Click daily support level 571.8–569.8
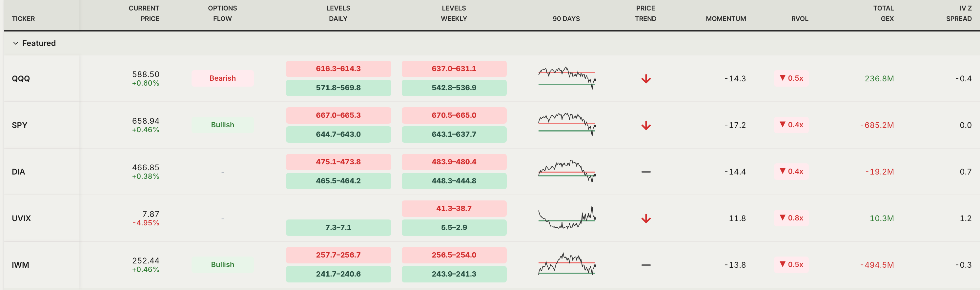The height and width of the screenshot is (290, 980). click(338, 88)
